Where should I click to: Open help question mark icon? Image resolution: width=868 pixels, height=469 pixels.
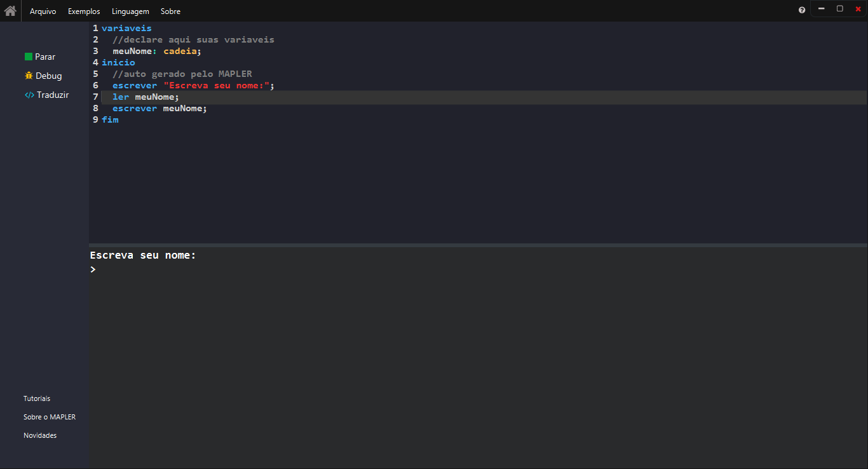click(802, 10)
